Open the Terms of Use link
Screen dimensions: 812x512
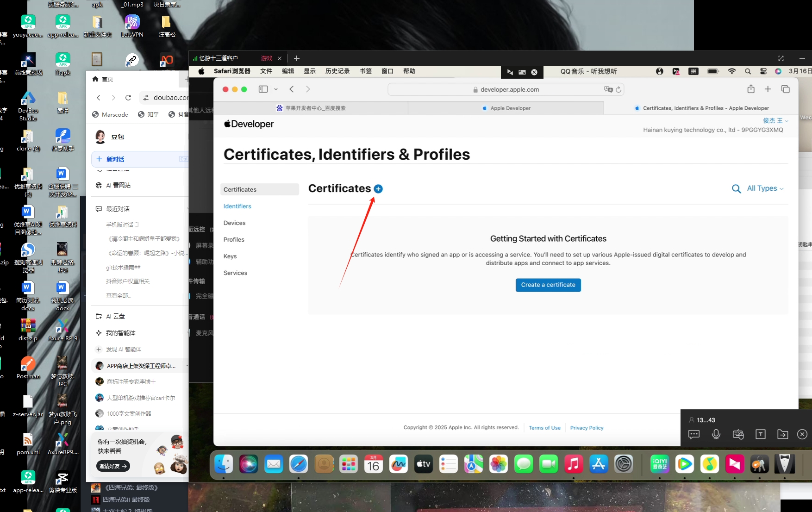pyautogui.click(x=544, y=428)
